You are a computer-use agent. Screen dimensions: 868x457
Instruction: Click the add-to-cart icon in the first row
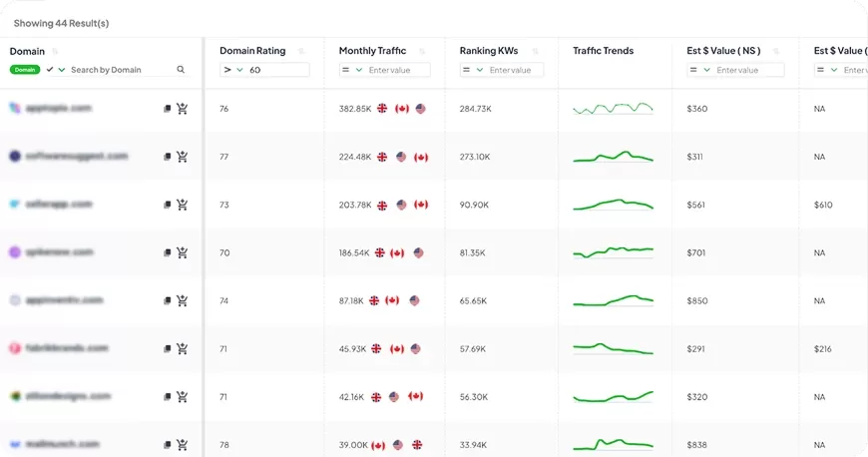point(183,109)
